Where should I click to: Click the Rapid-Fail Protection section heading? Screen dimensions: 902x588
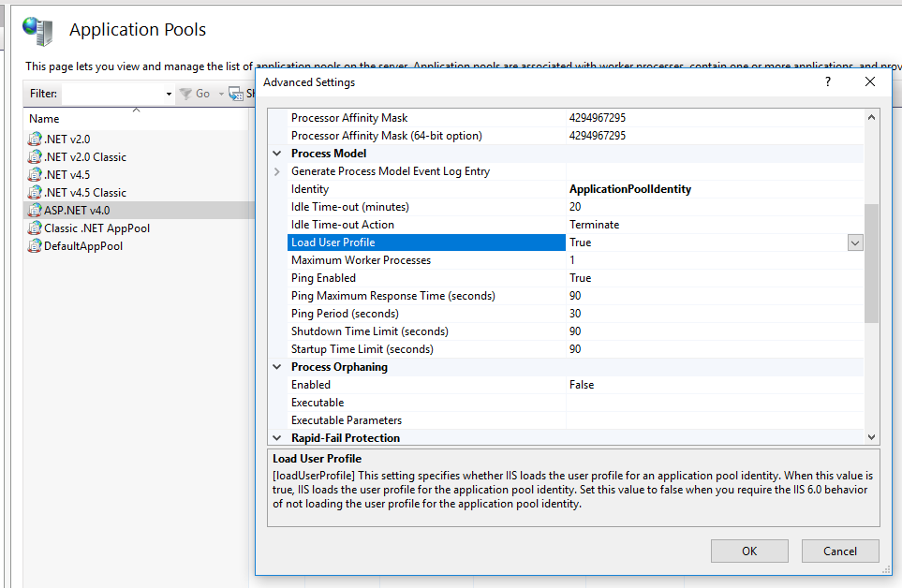pyautogui.click(x=345, y=438)
